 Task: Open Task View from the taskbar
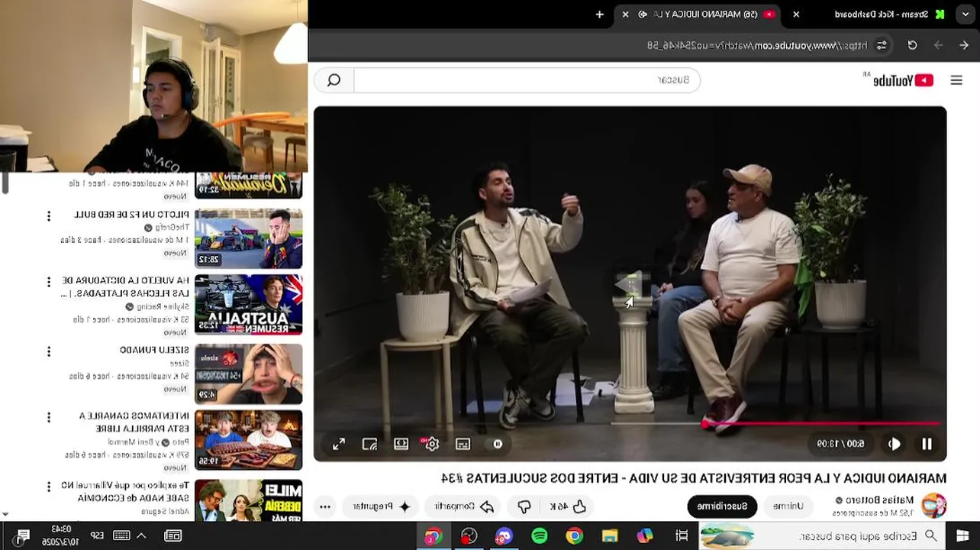682,535
